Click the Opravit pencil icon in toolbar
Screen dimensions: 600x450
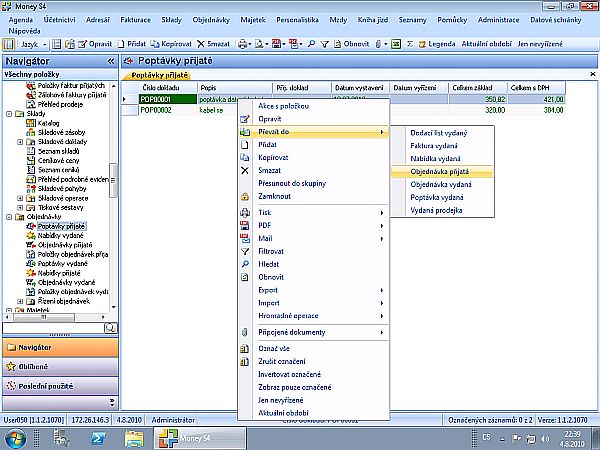click(x=82, y=44)
